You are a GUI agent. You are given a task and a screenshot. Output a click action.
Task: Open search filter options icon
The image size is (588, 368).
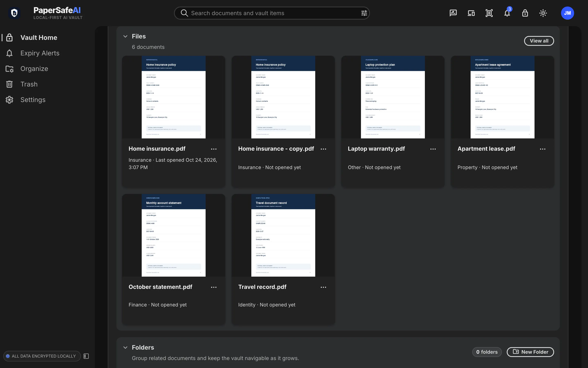point(364,13)
